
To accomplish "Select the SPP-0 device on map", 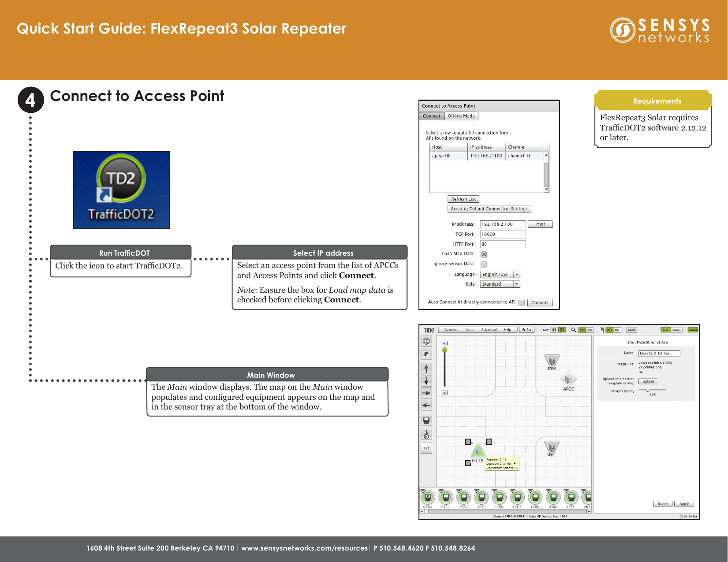I will [552, 361].
